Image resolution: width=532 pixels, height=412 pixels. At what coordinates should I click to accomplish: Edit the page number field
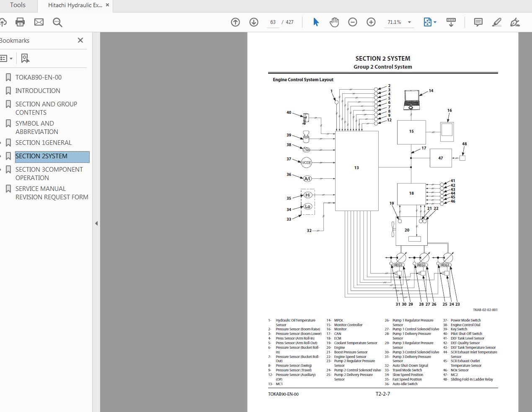coord(273,23)
